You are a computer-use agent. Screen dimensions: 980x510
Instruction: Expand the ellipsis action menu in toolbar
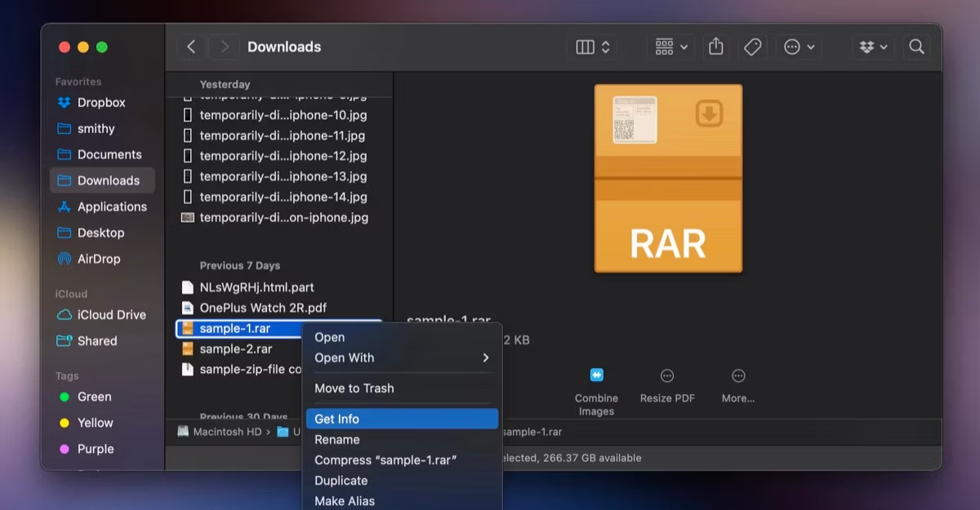click(x=799, y=47)
